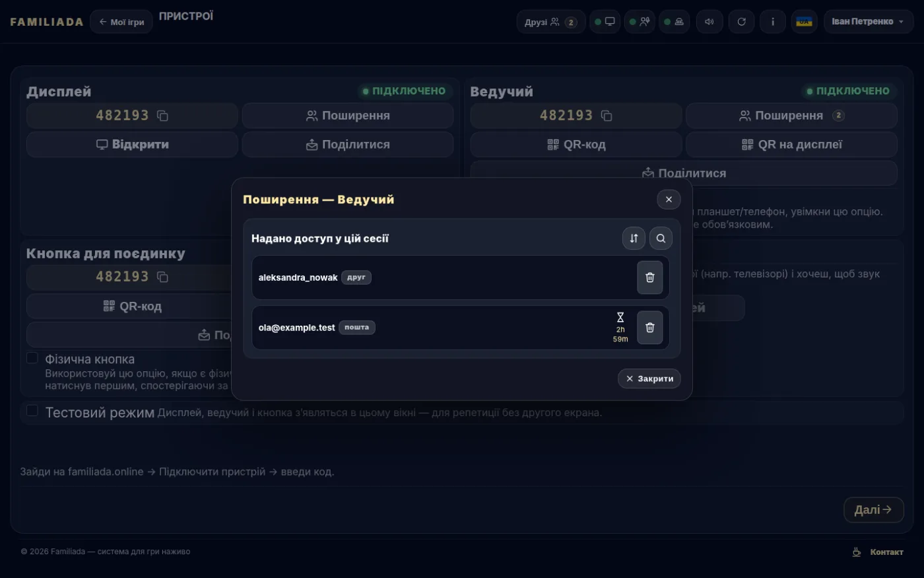The image size is (924, 578).
Task: Copy the Дисплей code 482193
Action: point(162,116)
